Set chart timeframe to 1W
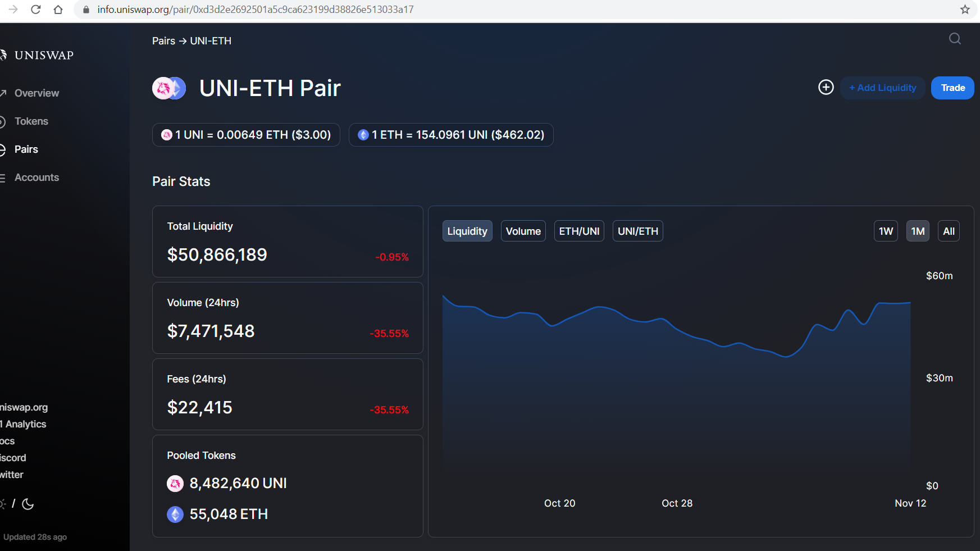 [x=886, y=231]
